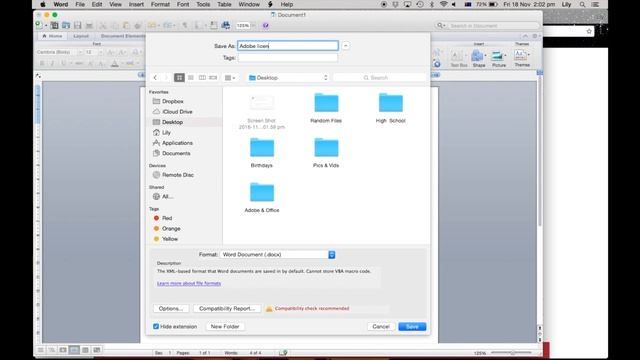Open Learn more about file formats link
Screen dimensions: 640x360
tap(189, 283)
